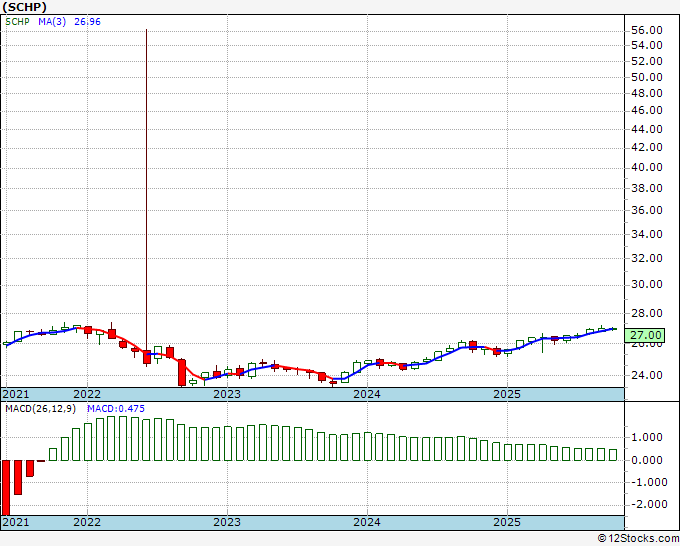Viewport: 680px width, 546px height.
Task: Click the 32.00 price axis label
Action: (647, 258)
